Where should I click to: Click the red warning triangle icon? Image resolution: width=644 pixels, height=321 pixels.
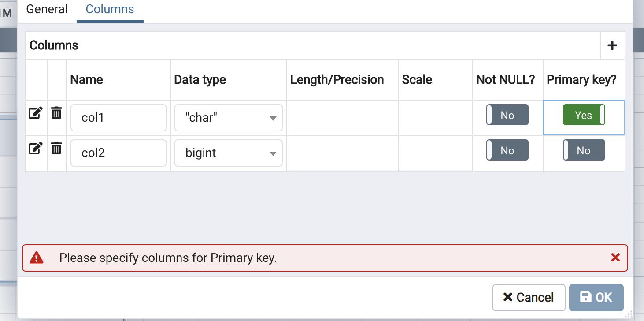pyautogui.click(x=37, y=258)
